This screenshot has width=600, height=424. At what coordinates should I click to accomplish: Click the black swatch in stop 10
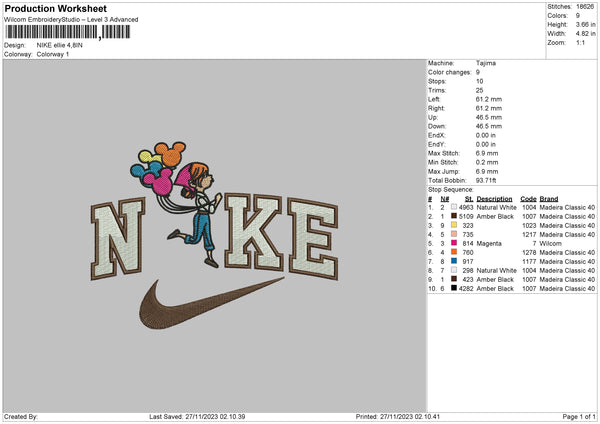pos(454,288)
